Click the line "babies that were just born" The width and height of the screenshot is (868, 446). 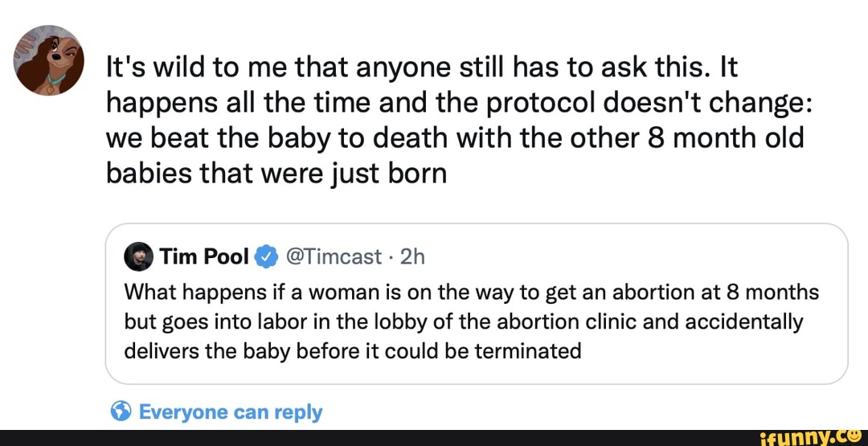pyautogui.click(x=276, y=173)
